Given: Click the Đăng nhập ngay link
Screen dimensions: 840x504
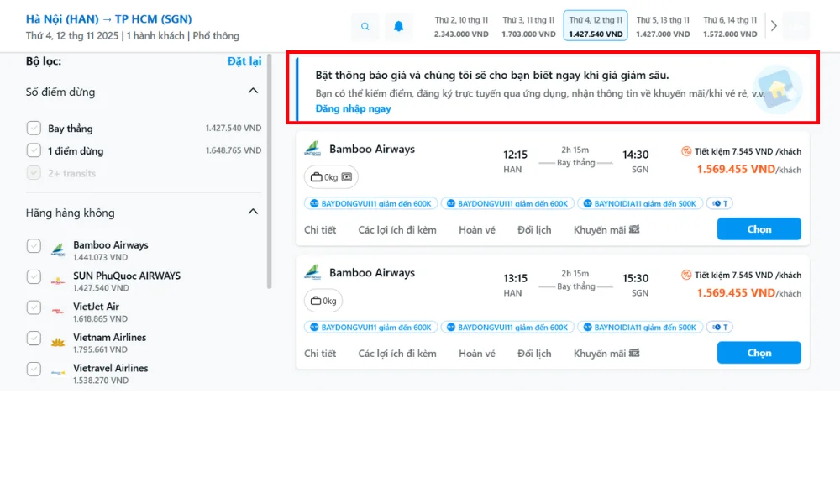Looking at the screenshot, I should (353, 108).
